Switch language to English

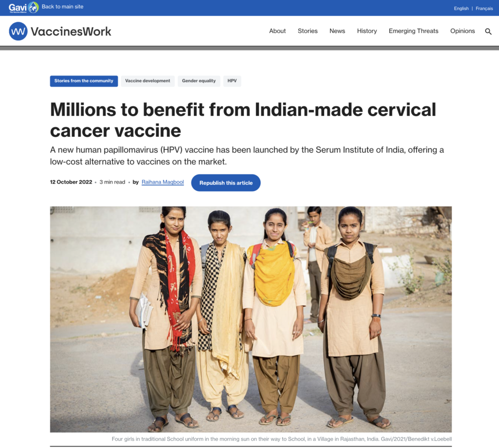pos(461,8)
